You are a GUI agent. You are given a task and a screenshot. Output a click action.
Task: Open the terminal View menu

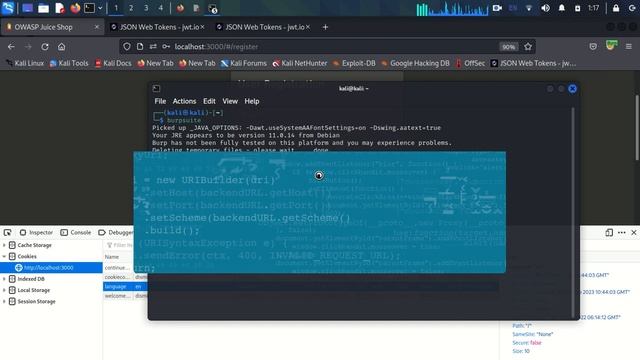[230, 101]
